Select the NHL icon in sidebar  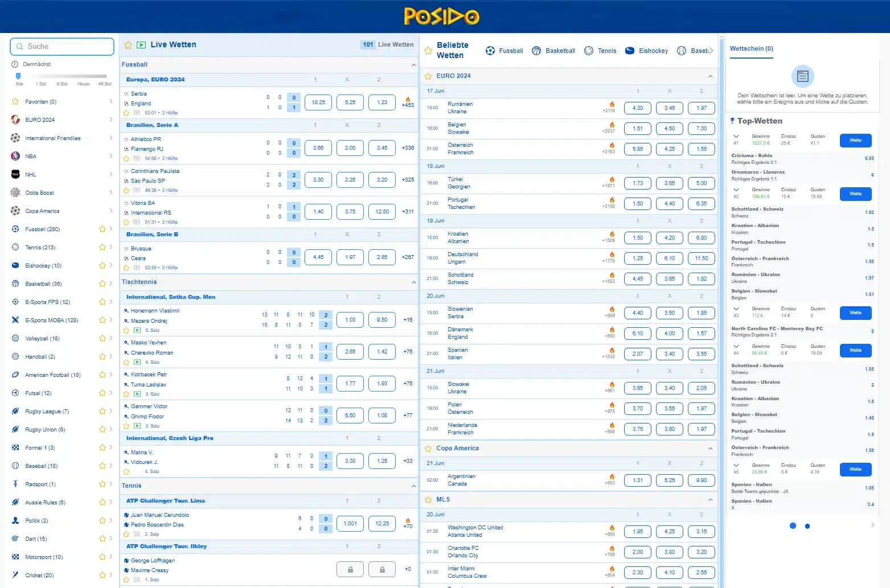coord(15,175)
